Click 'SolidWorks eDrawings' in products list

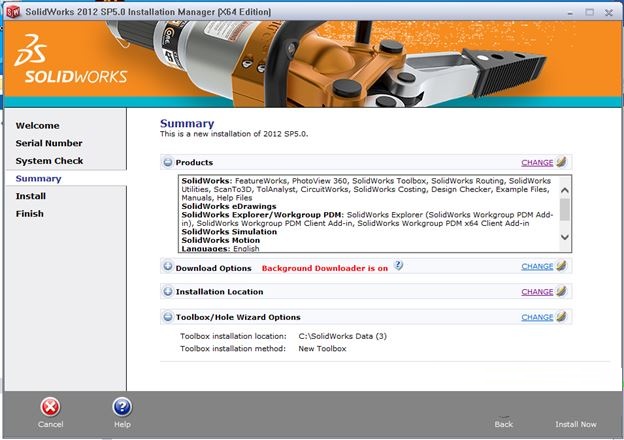229,206
